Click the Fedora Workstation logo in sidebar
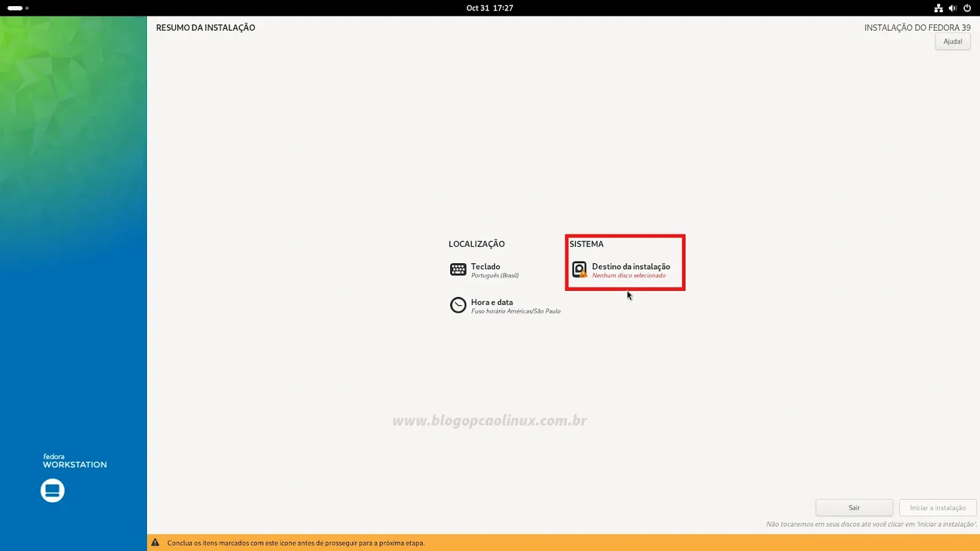Image resolution: width=980 pixels, height=551 pixels. [x=73, y=479]
